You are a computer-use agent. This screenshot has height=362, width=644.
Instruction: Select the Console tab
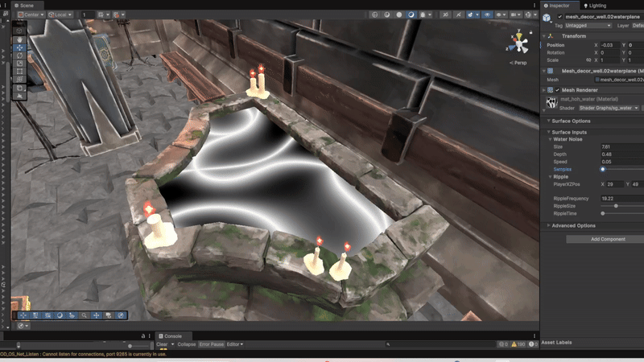point(172,335)
